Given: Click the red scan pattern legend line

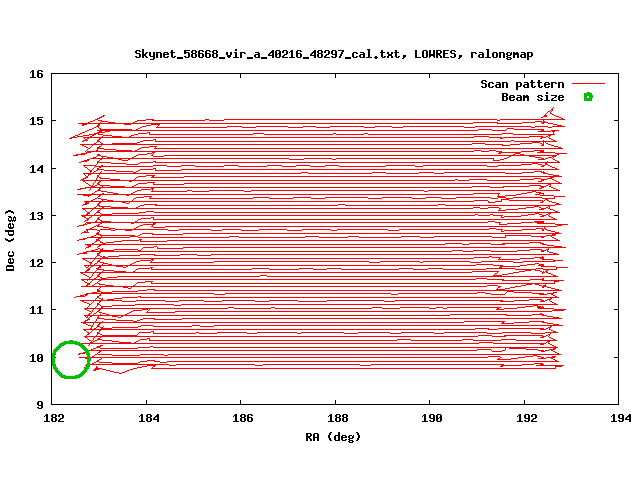Looking at the screenshot, I should point(588,84).
